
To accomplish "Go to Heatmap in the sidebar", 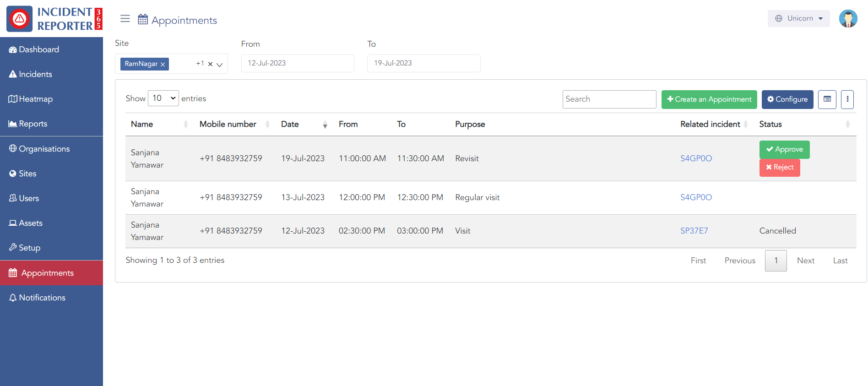I will [36, 99].
